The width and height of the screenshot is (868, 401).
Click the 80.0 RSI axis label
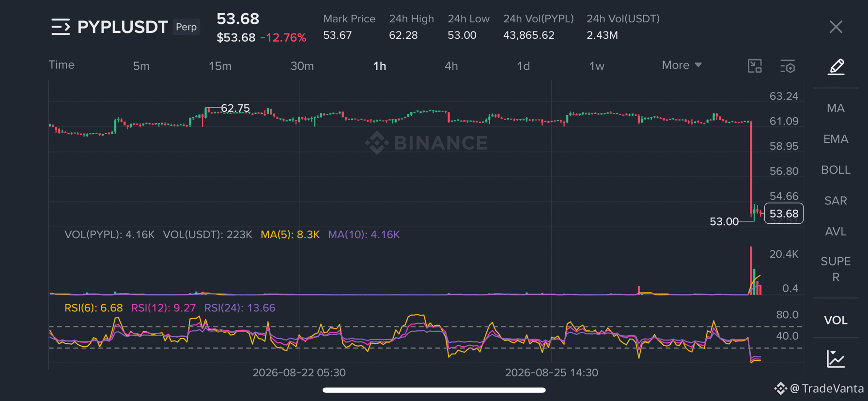click(787, 315)
